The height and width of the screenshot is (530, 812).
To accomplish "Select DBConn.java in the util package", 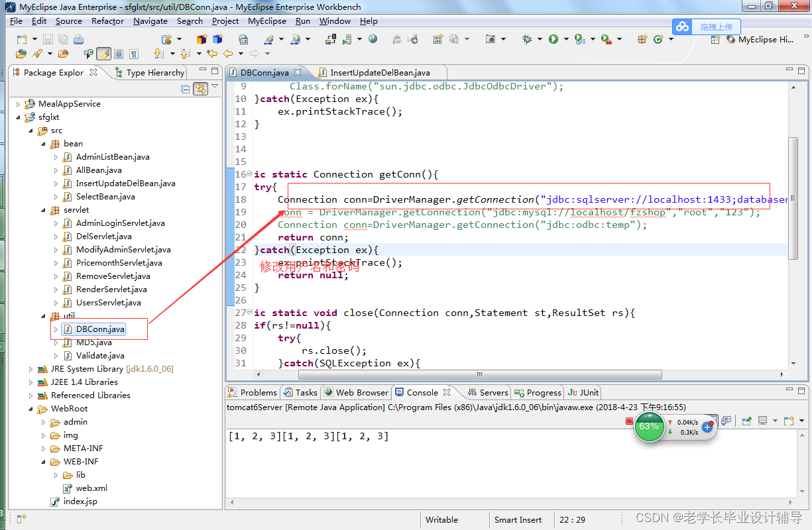I will (x=98, y=329).
